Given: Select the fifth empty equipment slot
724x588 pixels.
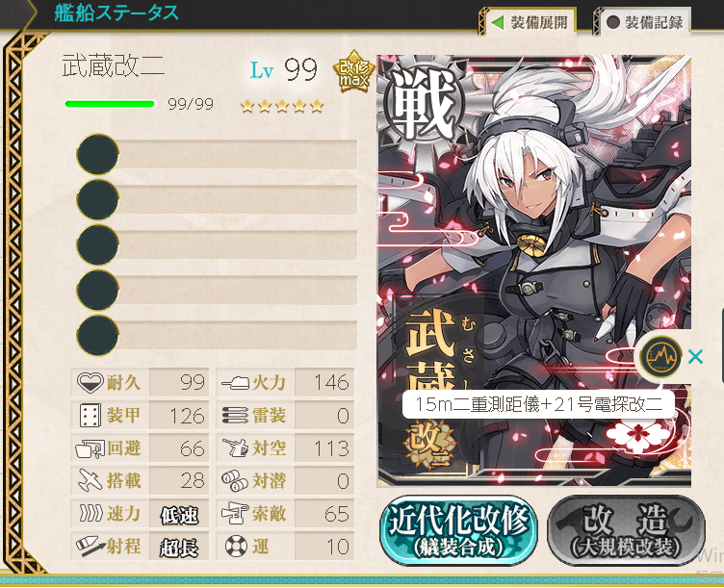Looking at the screenshot, I should pyautogui.click(x=217, y=335).
